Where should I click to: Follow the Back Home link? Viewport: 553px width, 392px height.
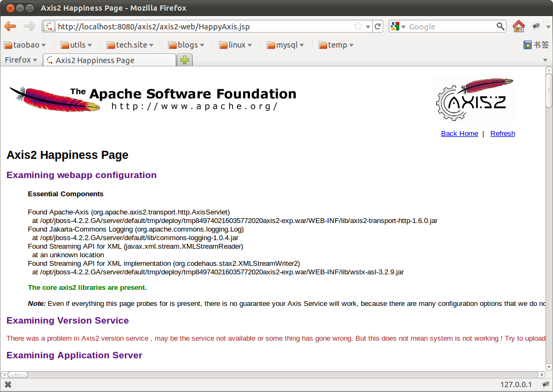click(459, 133)
